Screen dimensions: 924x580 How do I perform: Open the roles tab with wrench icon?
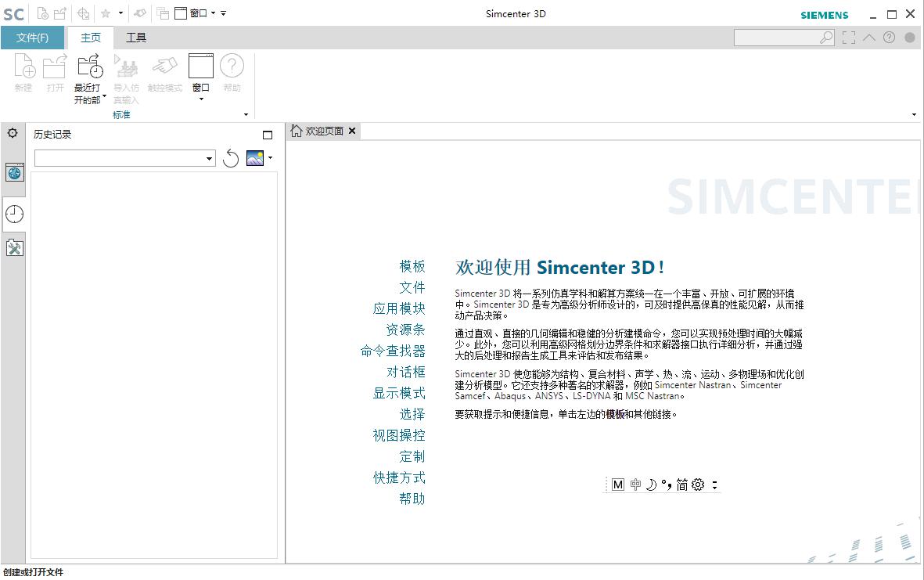pos(14,248)
